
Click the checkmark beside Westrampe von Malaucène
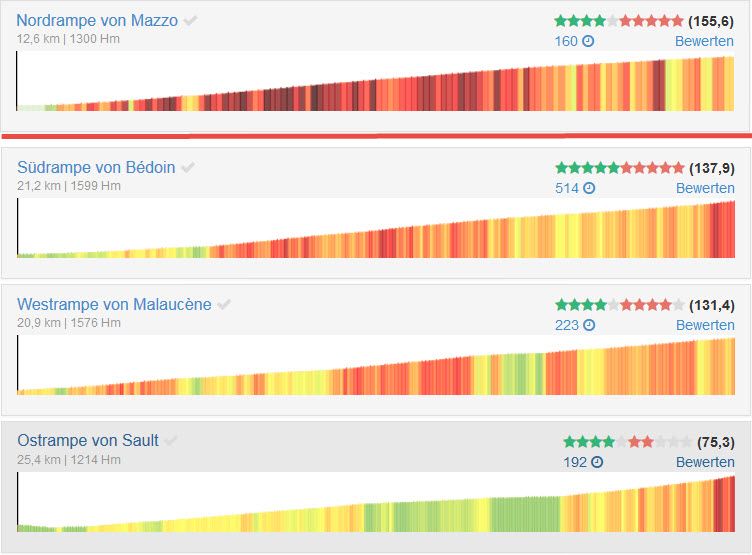click(224, 305)
